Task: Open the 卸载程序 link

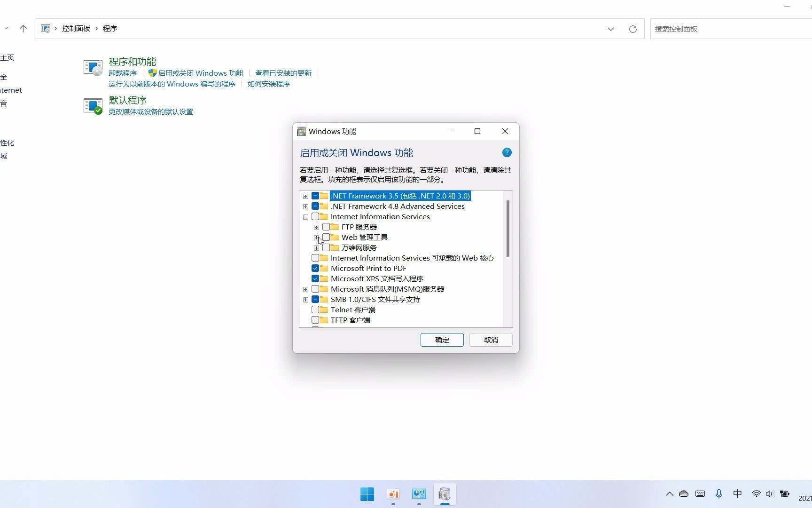Action: tap(123, 73)
